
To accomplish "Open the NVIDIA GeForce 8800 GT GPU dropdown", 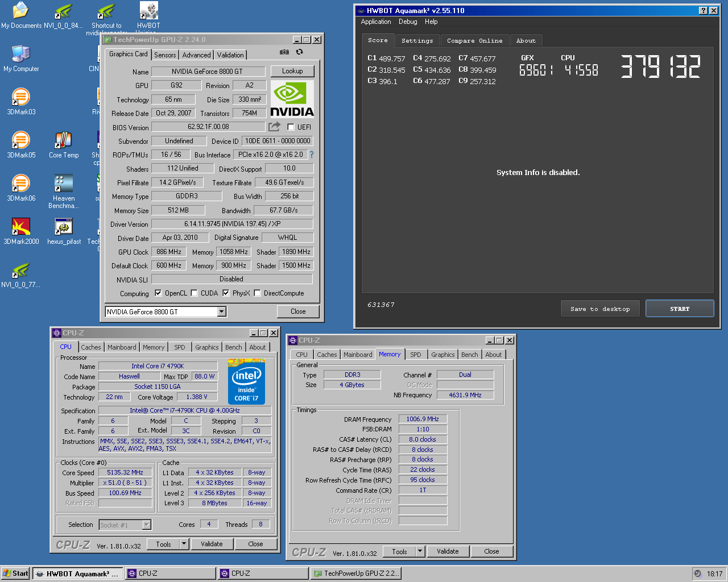I will [222, 311].
